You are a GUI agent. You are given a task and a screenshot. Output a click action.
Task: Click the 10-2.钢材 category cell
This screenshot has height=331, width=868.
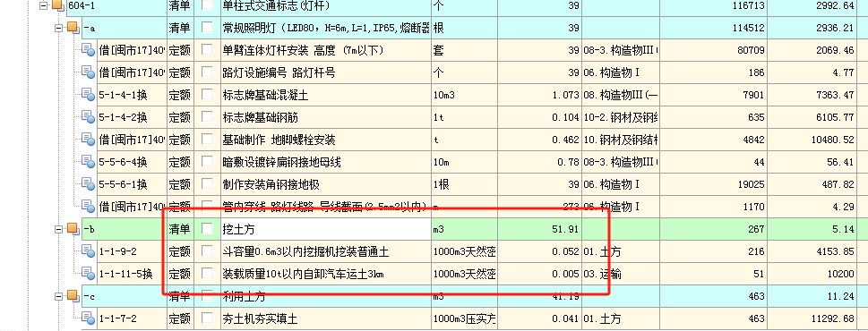621,117
